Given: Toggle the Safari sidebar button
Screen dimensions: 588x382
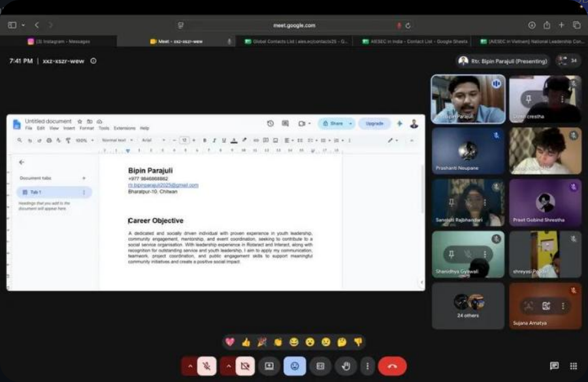Looking at the screenshot, I should [12, 25].
